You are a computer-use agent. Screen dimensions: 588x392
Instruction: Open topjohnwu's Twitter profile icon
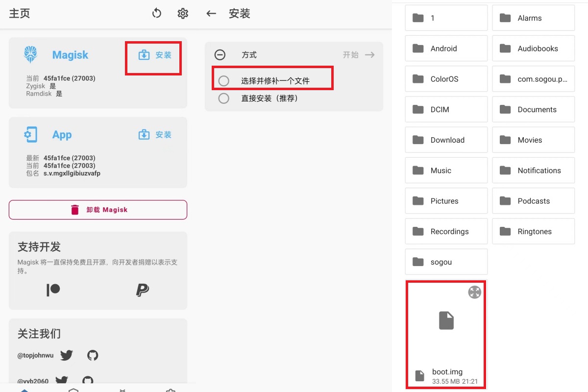[67, 355]
